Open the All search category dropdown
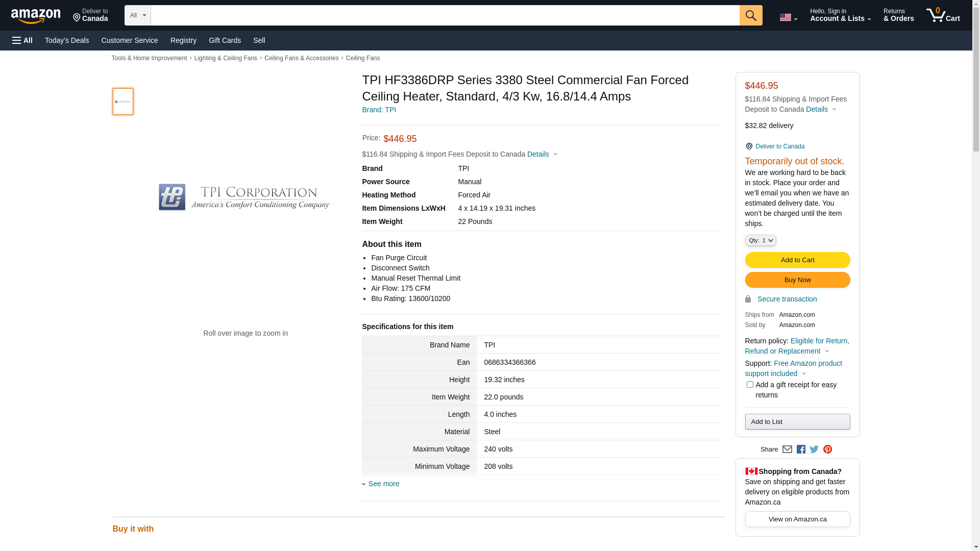Image resolution: width=980 pixels, height=551 pixels. (137, 15)
